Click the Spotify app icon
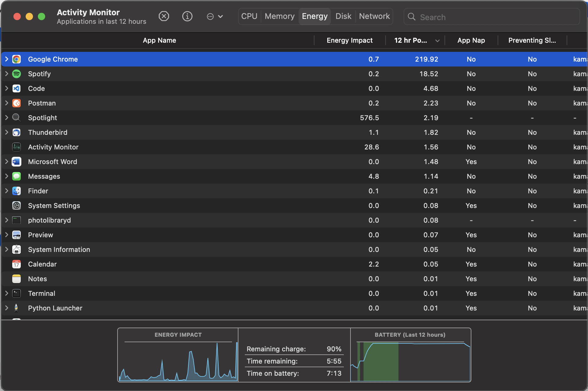Image resolution: width=588 pixels, height=391 pixels. (x=16, y=74)
